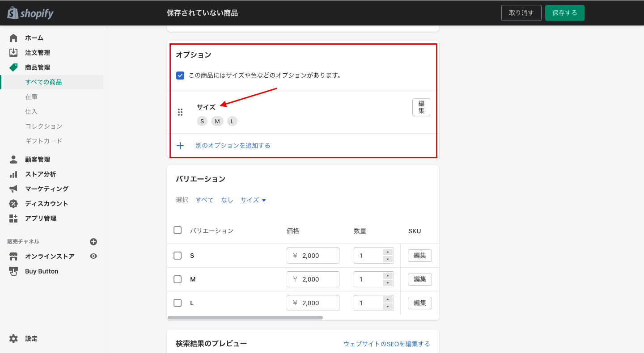This screenshot has width=644, height=353.
Task: Decrease quantity for M variation
Action: (x=388, y=283)
